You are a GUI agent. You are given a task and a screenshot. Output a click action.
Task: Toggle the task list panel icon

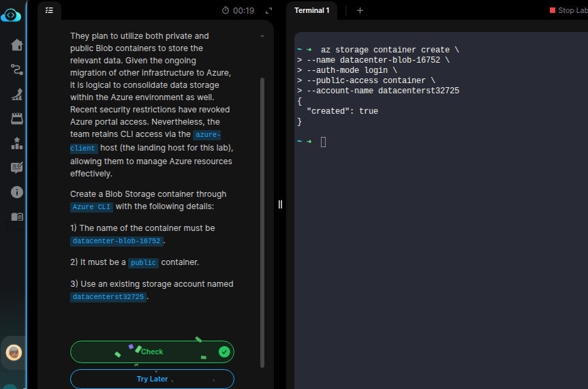click(49, 10)
